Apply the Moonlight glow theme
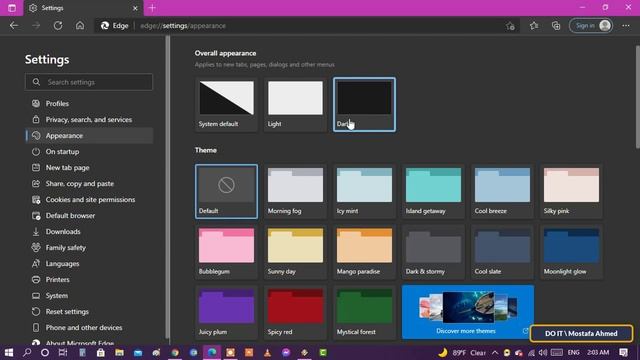The height and width of the screenshot is (360, 640). 571,252
